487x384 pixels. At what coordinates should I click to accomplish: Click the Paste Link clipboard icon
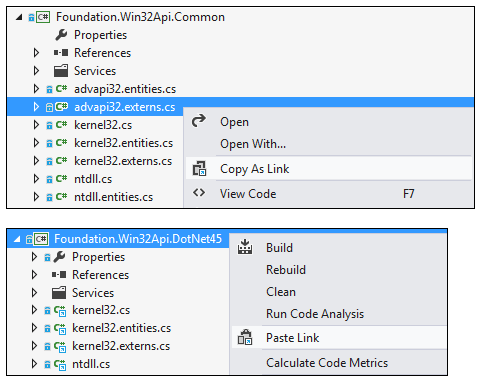[x=245, y=337]
